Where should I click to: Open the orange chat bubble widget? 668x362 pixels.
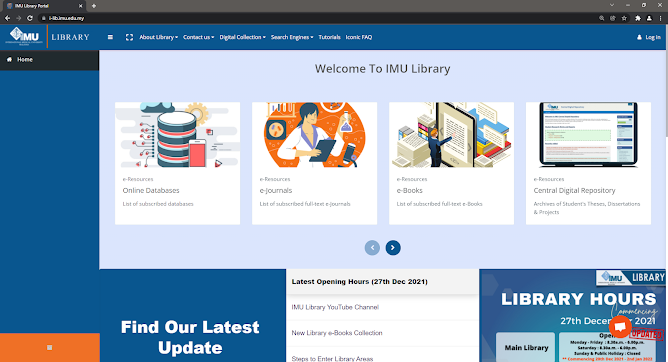[x=620, y=327]
